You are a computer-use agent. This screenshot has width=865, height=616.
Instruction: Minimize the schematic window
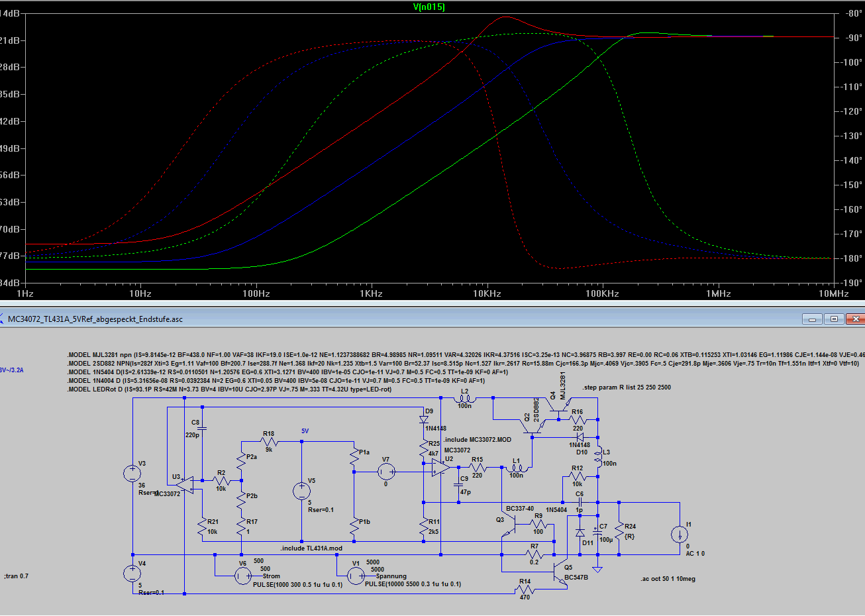click(x=813, y=319)
